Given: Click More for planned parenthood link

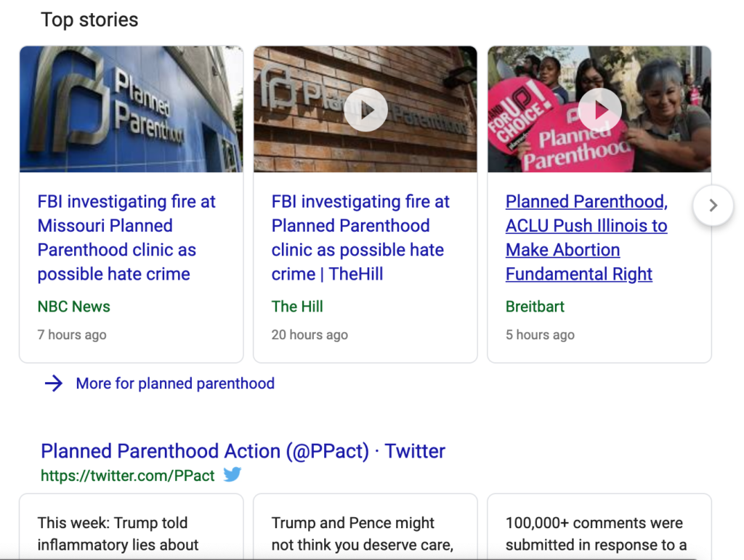Looking at the screenshot, I should 175,383.
